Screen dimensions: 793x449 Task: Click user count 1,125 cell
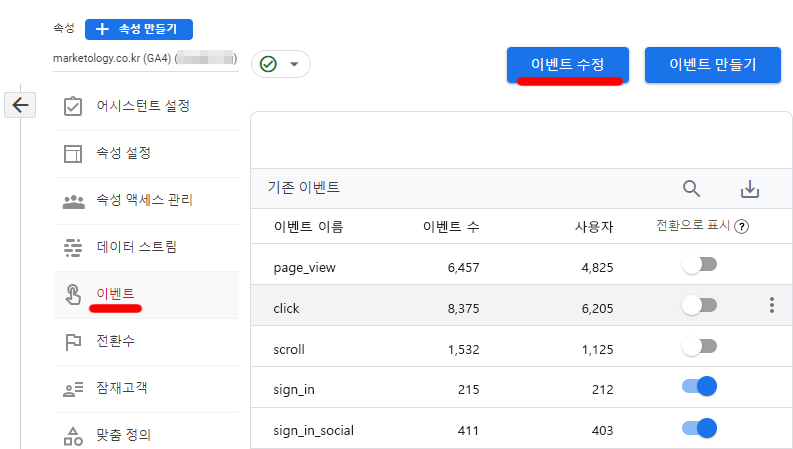[597, 349]
